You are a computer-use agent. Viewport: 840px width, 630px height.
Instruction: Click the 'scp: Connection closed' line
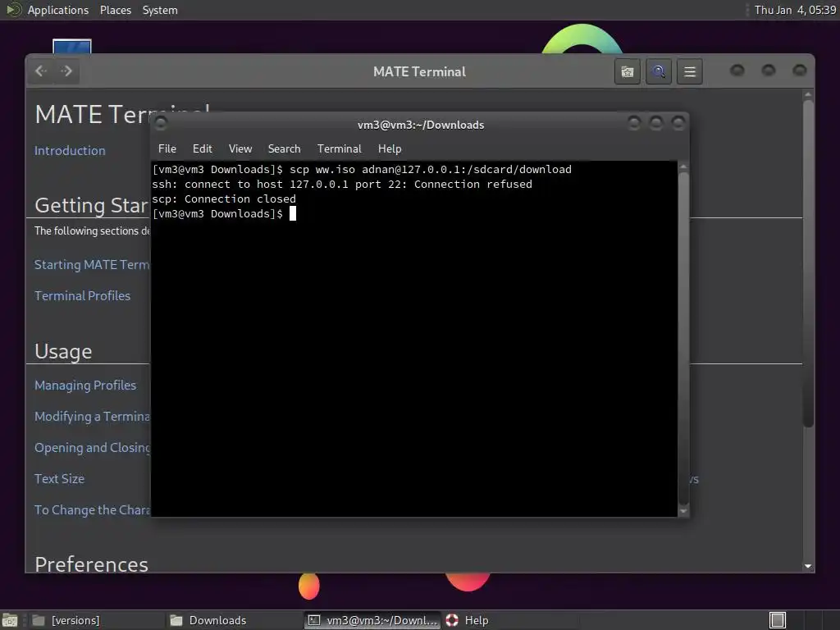click(x=224, y=199)
